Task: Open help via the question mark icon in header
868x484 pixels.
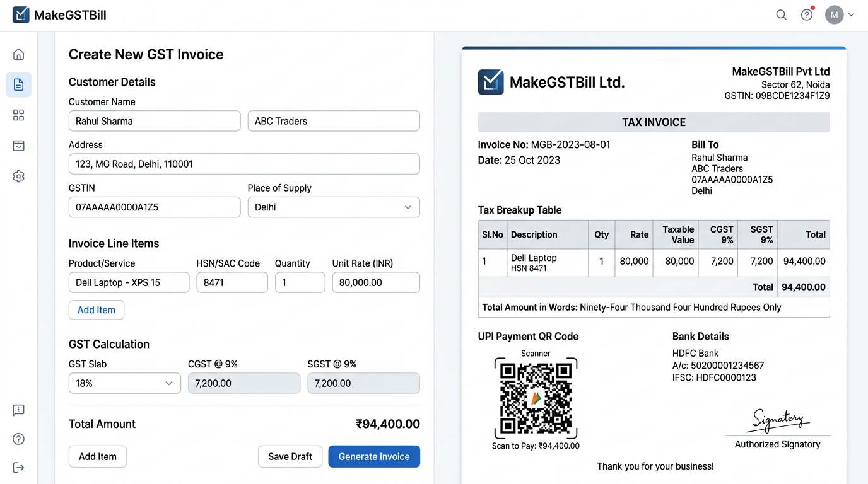Action: coord(807,15)
